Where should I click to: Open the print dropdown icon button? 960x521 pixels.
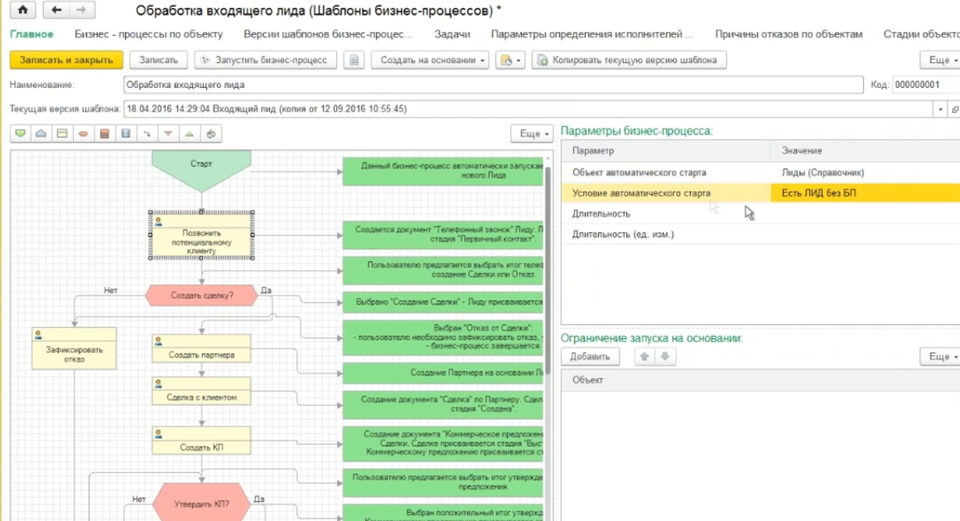click(510, 60)
